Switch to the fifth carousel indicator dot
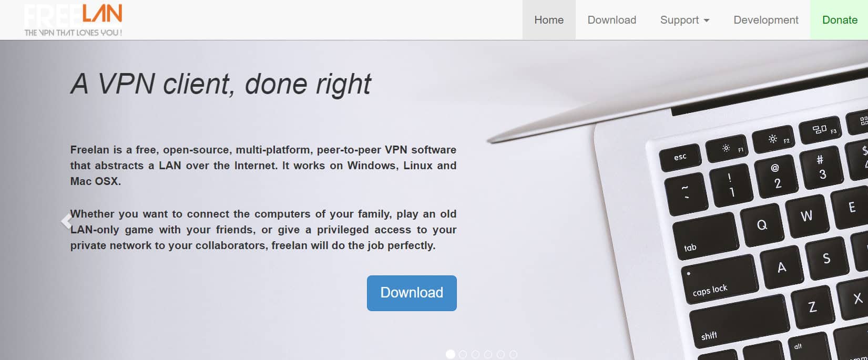This screenshot has width=868, height=360. tap(501, 354)
